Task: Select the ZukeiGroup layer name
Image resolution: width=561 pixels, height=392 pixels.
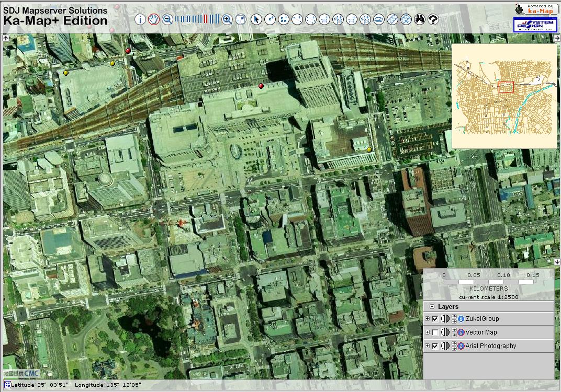Action: point(482,319)
